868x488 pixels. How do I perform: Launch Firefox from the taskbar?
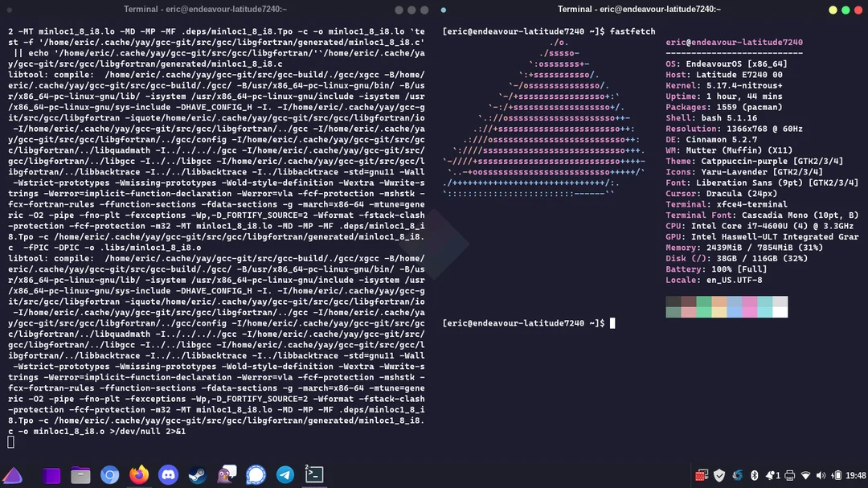coord(138,475)
